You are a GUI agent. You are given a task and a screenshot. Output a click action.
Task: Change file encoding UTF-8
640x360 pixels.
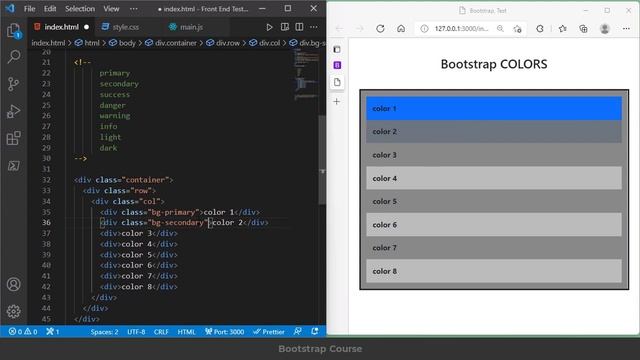click(136, 331)
